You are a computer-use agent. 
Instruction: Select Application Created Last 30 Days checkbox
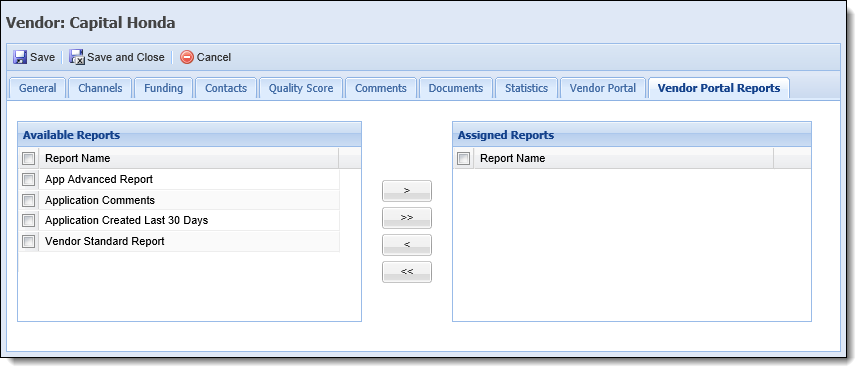29,221
